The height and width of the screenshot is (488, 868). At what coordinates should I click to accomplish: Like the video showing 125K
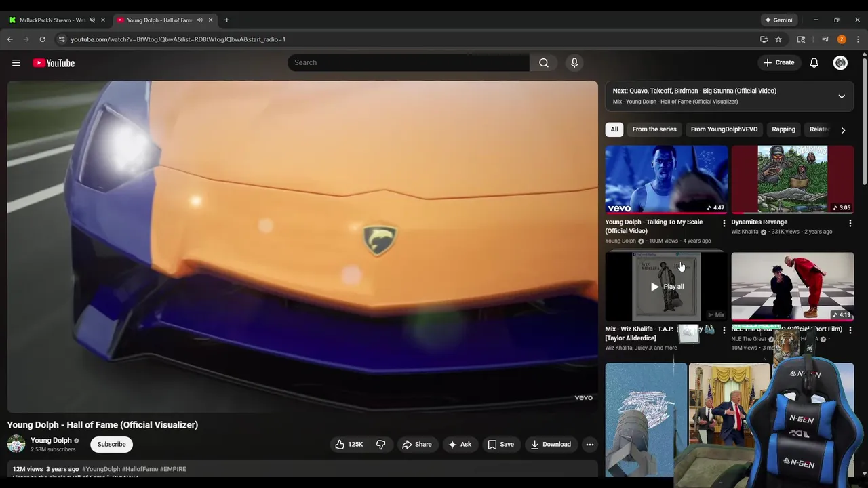(349, 444)
